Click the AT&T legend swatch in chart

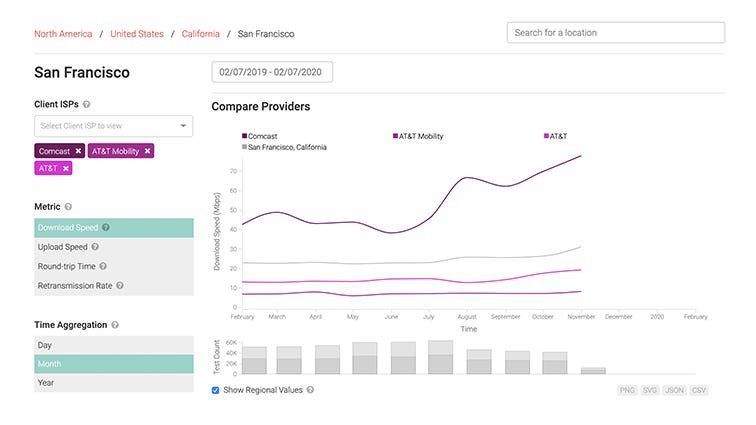[x=546, y=136]
